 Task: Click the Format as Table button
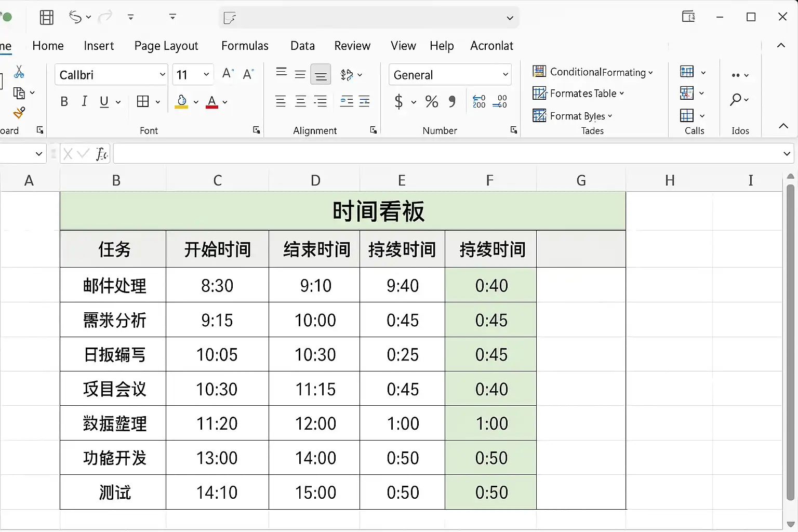pyautogui.click(x=578, y=94)
